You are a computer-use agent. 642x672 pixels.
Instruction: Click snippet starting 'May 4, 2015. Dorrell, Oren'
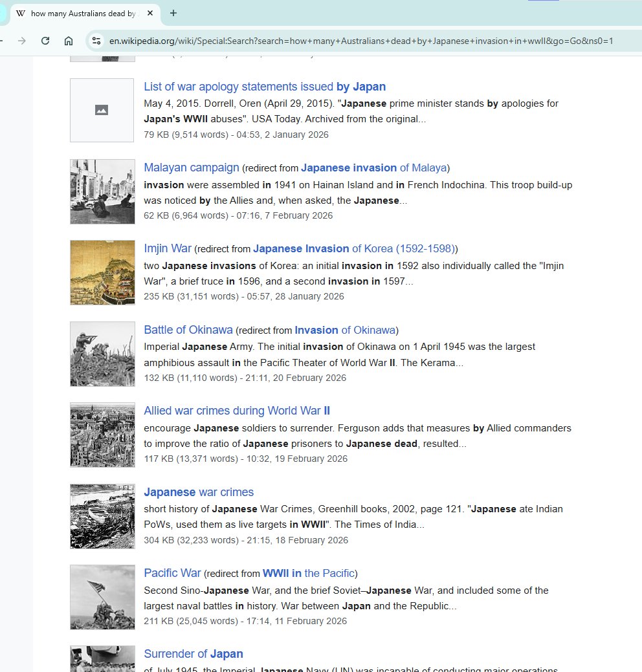(351, 111)
